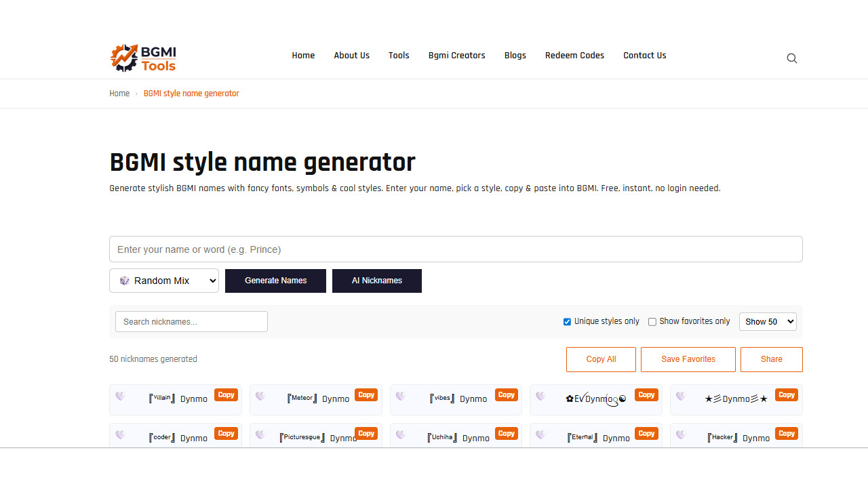This screenshot has height=488, width=868.
Task: Click the Share button
Action: [772, 359]
